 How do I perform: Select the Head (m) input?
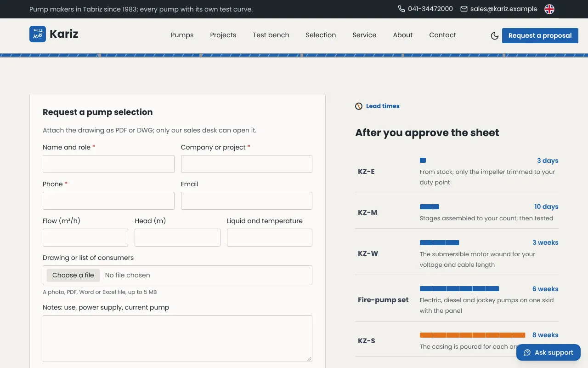tap(177, 237)
